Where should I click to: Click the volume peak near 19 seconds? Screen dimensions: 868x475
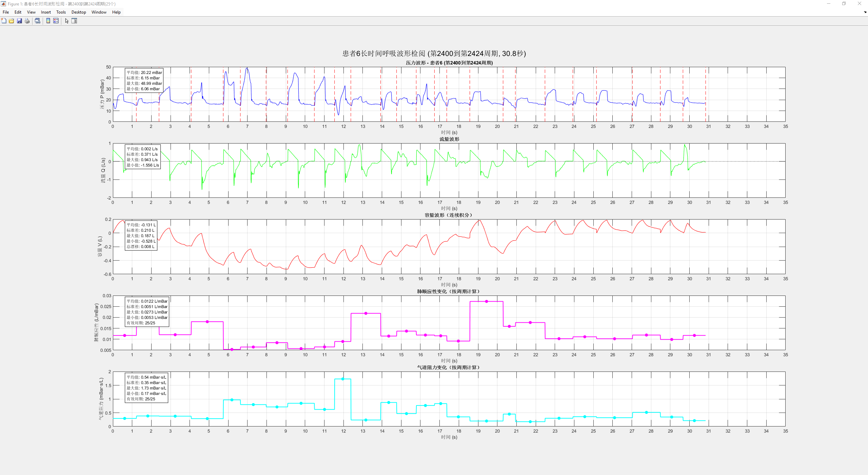479,221
